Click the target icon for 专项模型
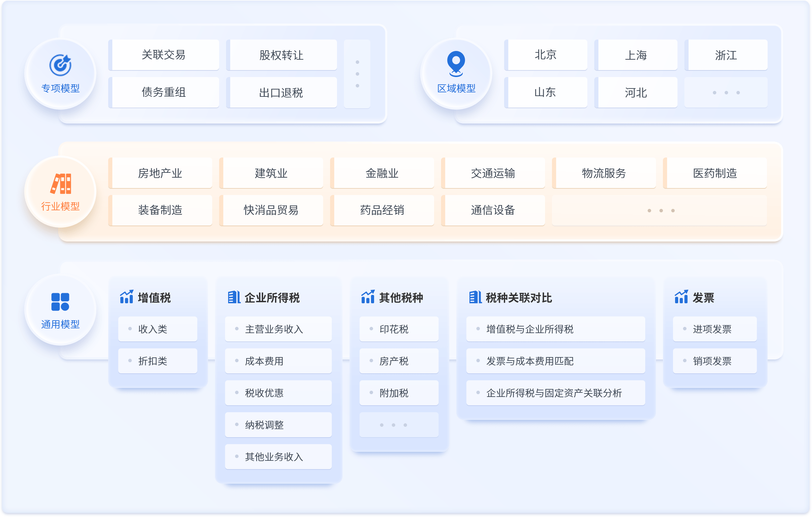812x517 pixels. pos(60,65)
